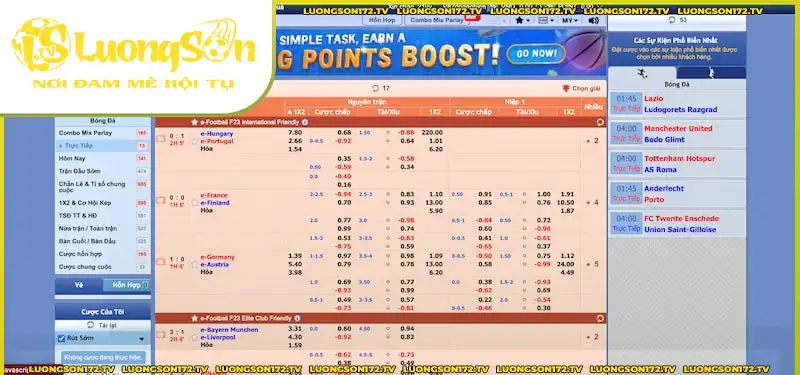Show info for Elite Club Friendly league
This screenshot has height=375, width=800.
[x=297, y=318]
